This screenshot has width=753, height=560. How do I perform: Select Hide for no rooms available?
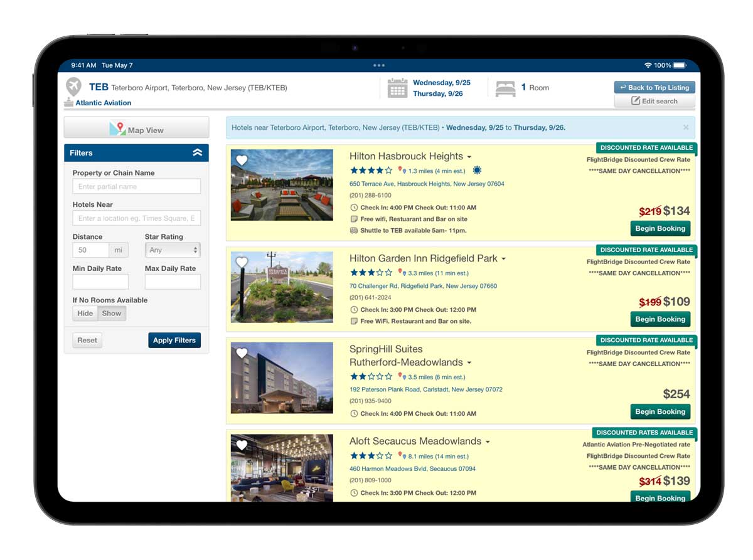pyautogui.click(x=85, y=314)
